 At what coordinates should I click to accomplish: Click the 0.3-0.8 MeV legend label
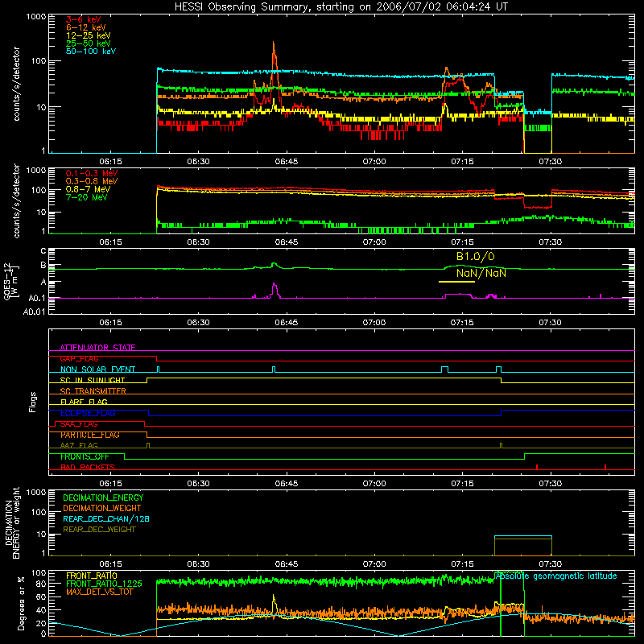tap(92, 181)
